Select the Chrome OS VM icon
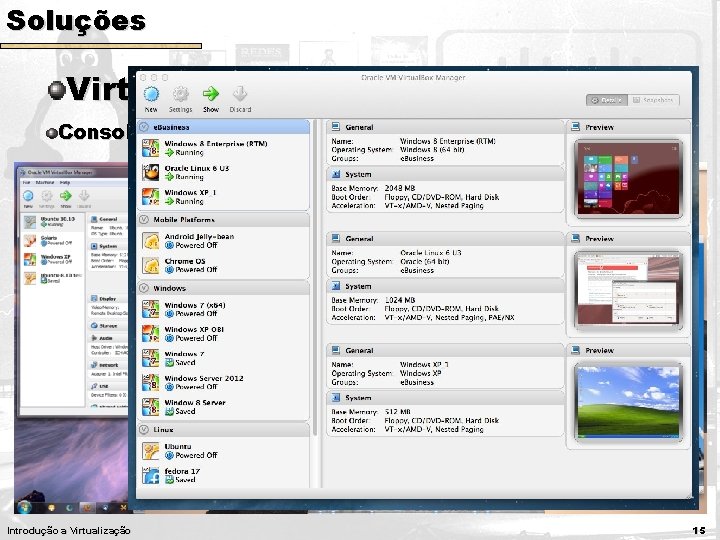 (151, 265)
